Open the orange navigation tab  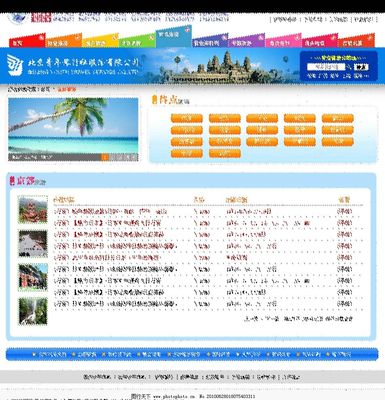click(63, 41)
